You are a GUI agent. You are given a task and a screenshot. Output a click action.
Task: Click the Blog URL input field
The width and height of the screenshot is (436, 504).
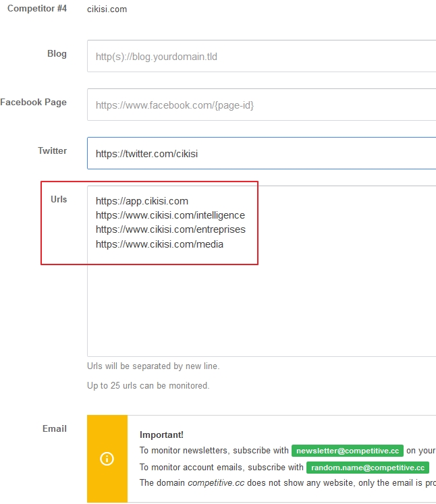coord(261,56)
